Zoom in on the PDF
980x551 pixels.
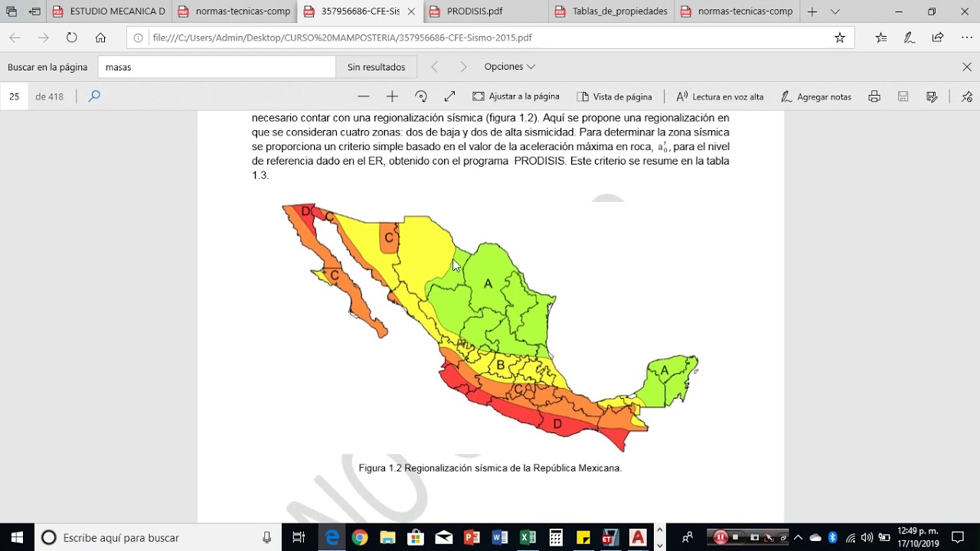click(x=392, y=96)
